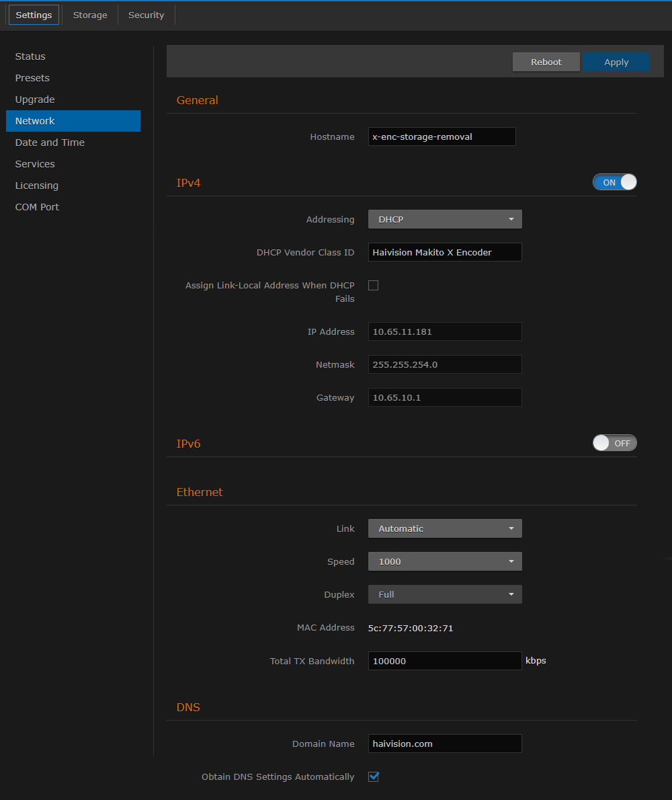Go to the Services page
Screen dimensions: 672x800
(x=34, y=163)
